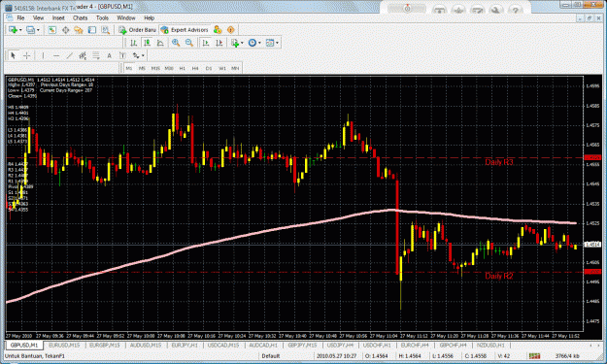This screenshot has width=607, height=364.
Task: Expand New Chart dropdown arrow
Action: (x=19, y=30)
